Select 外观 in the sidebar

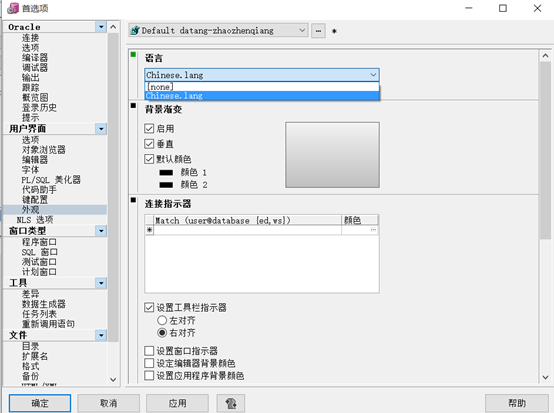pyautogui.click(x=30, y=210)
